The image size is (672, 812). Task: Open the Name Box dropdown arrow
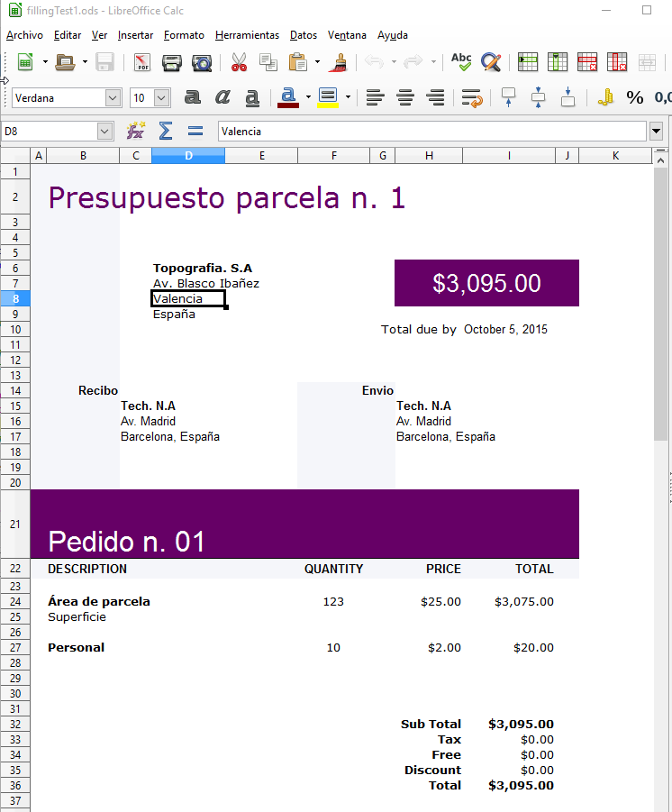(105, 132)
